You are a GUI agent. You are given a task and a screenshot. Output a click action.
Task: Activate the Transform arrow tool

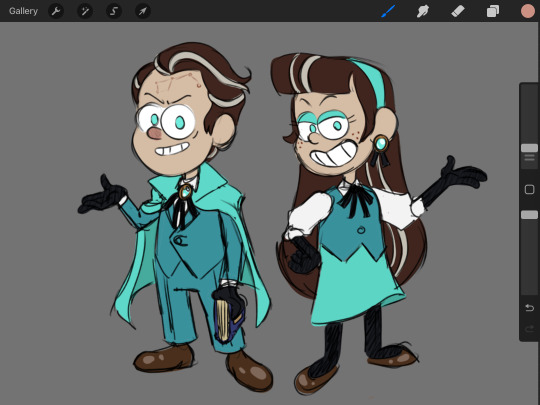(143, 11)
